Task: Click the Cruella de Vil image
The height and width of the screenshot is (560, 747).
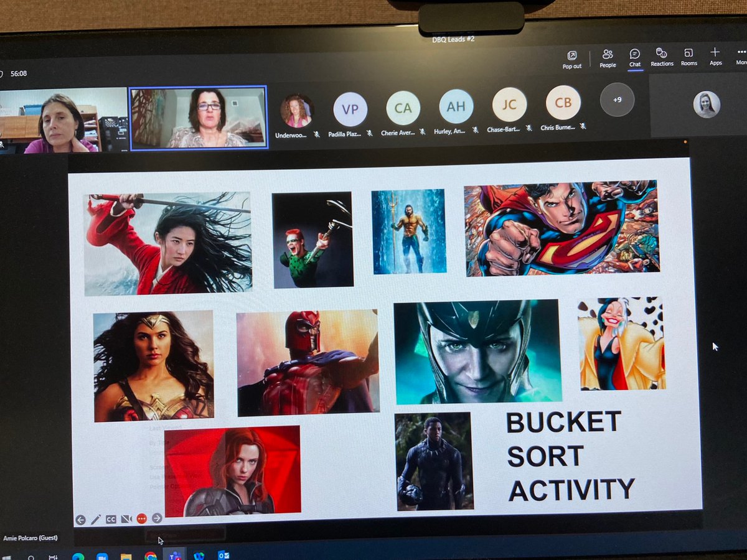Action: 621,343
